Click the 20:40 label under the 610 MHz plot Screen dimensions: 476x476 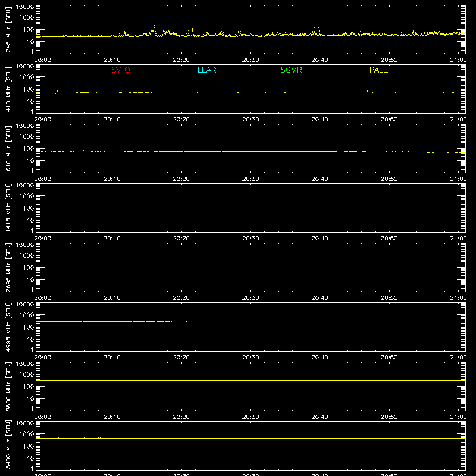pyautogui.click(x=320, y=179)
